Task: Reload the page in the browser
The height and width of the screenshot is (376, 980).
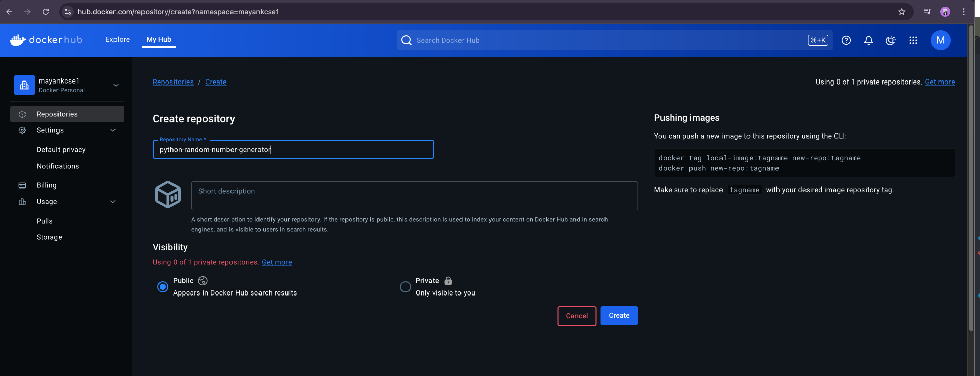Action: (x=46, y=12)
